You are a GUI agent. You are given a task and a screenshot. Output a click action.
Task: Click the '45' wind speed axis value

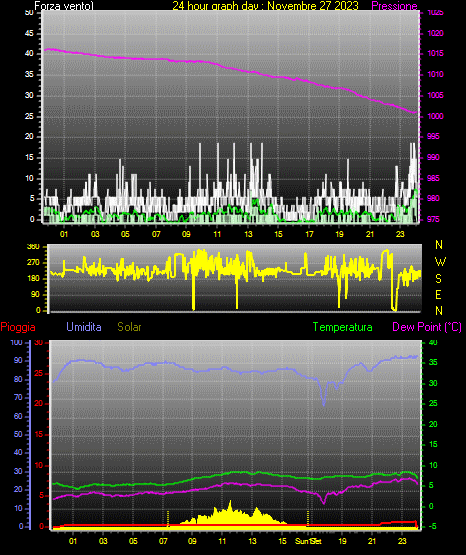click(29, 34)
